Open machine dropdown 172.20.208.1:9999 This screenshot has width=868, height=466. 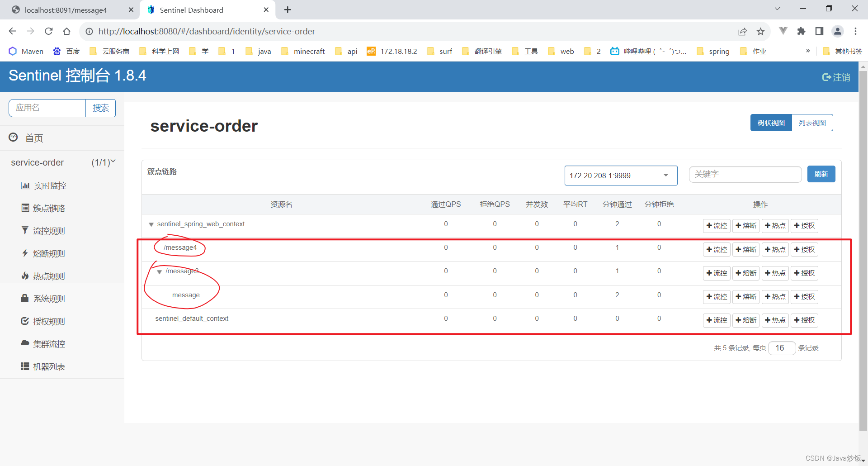[621, 176]
